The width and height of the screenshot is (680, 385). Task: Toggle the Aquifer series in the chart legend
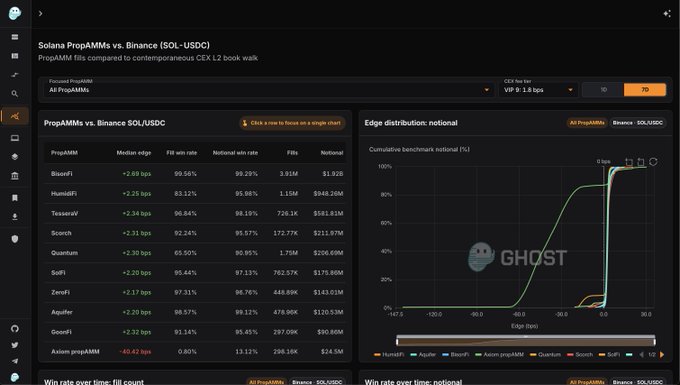pos(423,355)
